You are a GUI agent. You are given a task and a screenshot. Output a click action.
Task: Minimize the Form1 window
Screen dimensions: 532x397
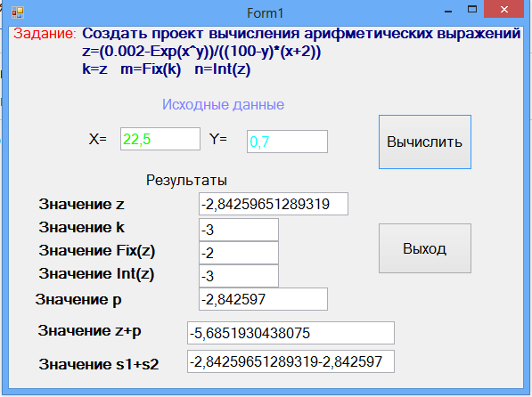click(x=448, y=12)
